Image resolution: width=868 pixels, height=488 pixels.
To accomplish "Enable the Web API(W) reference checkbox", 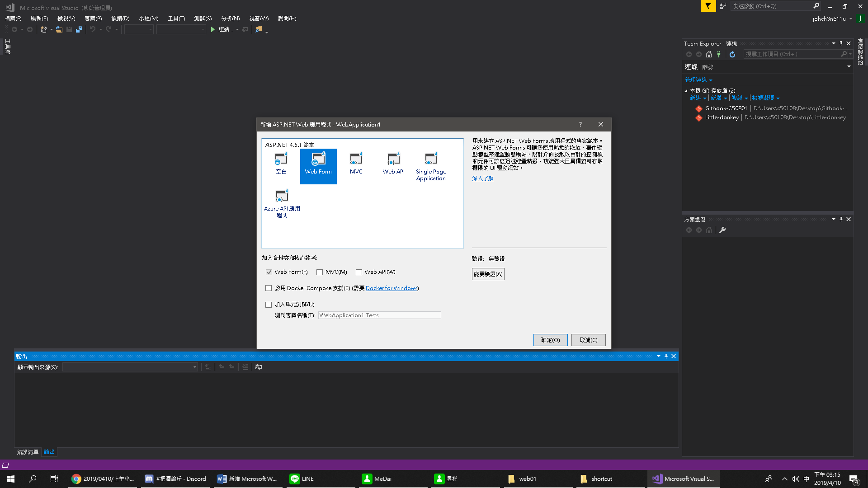I will [x=359, y=272].
